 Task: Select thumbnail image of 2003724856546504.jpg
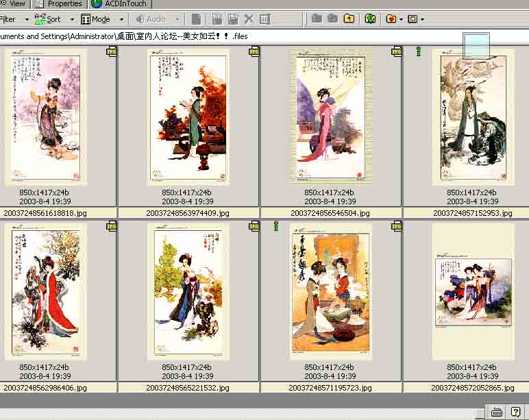coord(331,116)
